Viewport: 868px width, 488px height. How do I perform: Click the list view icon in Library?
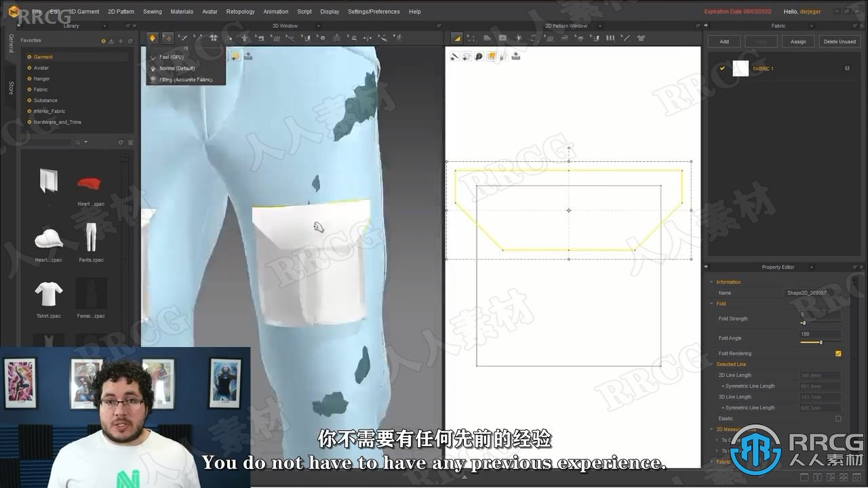[x=130, y=142]
